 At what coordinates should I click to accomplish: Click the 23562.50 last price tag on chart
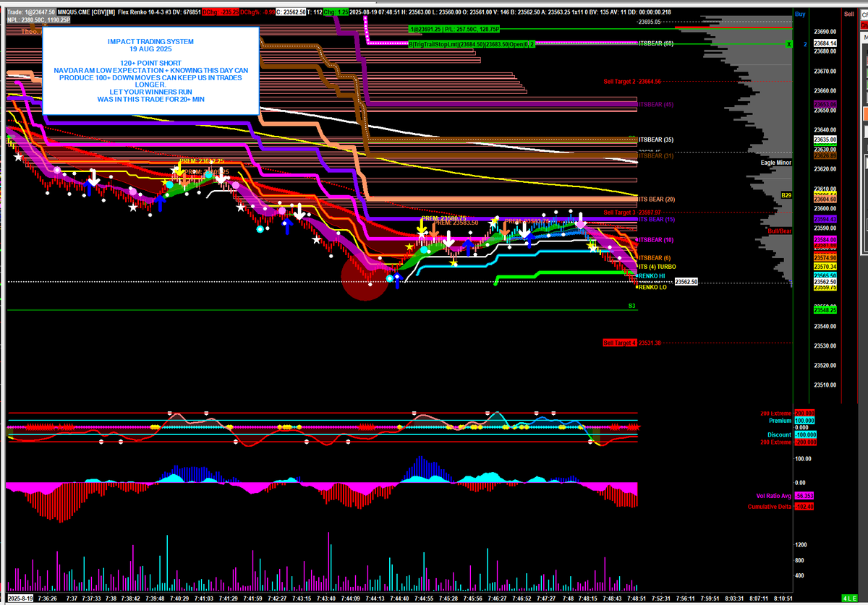click(686, 282)
